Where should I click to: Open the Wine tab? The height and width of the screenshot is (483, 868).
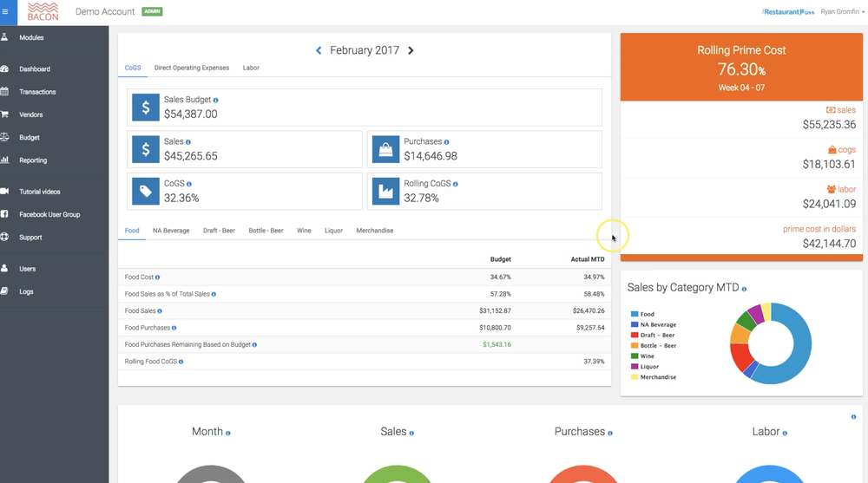(304, 230)
